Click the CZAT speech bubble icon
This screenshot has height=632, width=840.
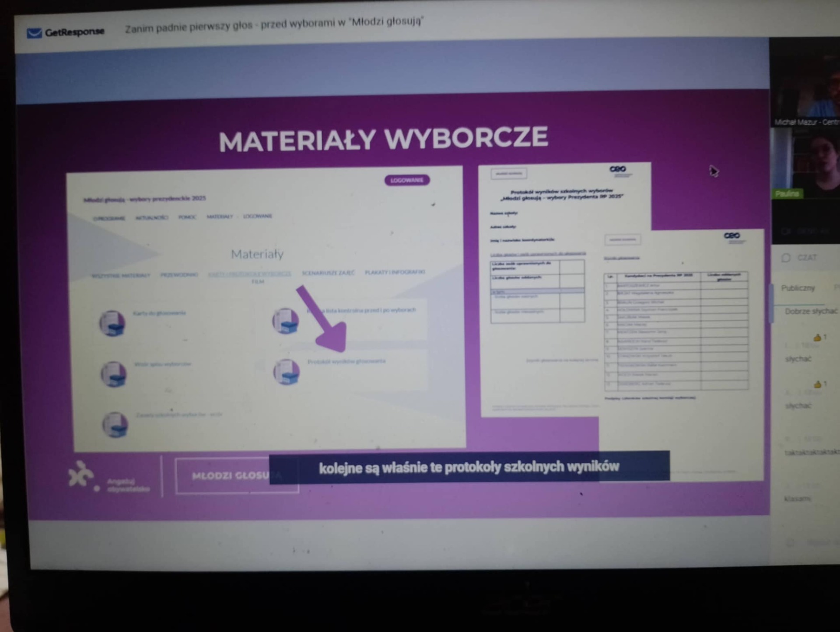[786, 258]
